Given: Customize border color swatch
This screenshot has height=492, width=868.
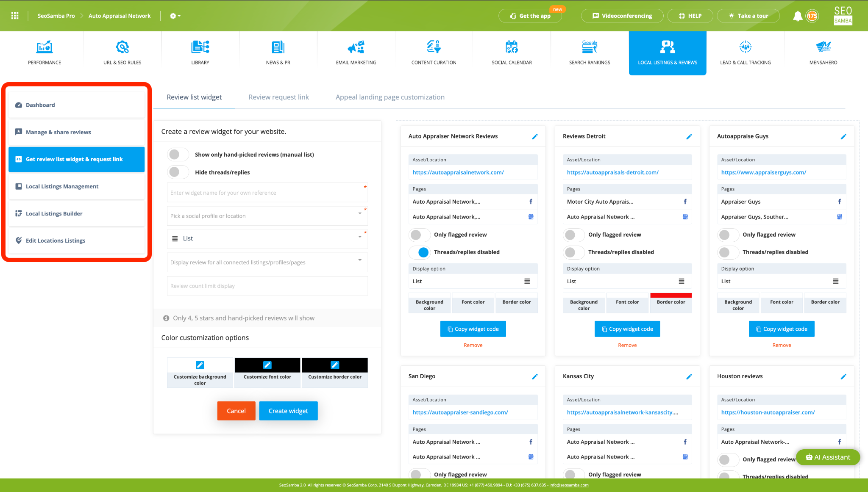Looking at the screenshot, I should coord(335,365).
